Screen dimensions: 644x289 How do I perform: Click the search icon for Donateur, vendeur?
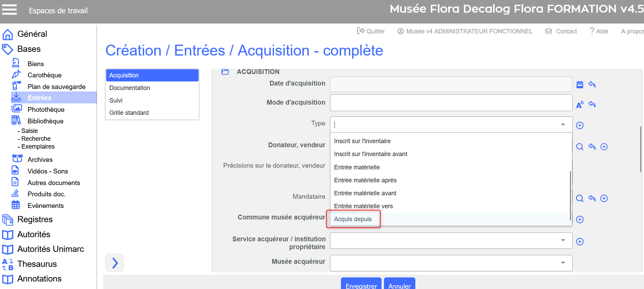579,147
